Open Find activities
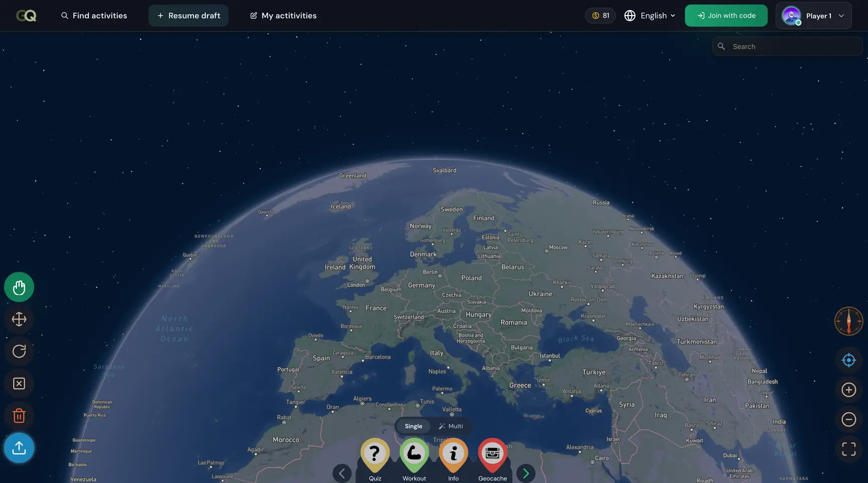 click(94, 16)
